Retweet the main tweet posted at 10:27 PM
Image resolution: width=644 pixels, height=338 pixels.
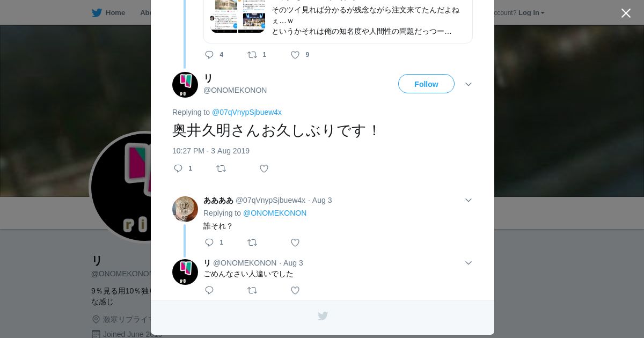[221, 168]
